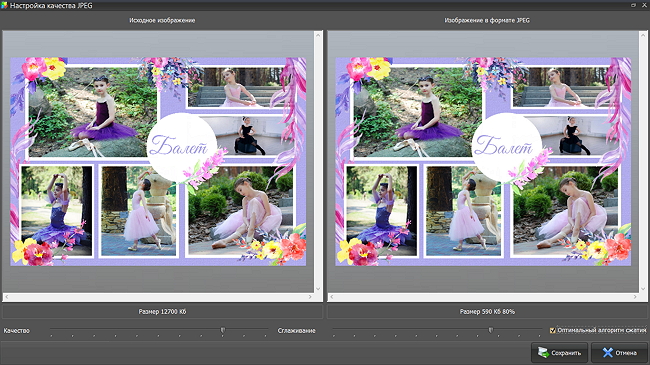This screenshot has height=365, width=650.
Task: Click the Качество slider handle
Action: [223, 330]
